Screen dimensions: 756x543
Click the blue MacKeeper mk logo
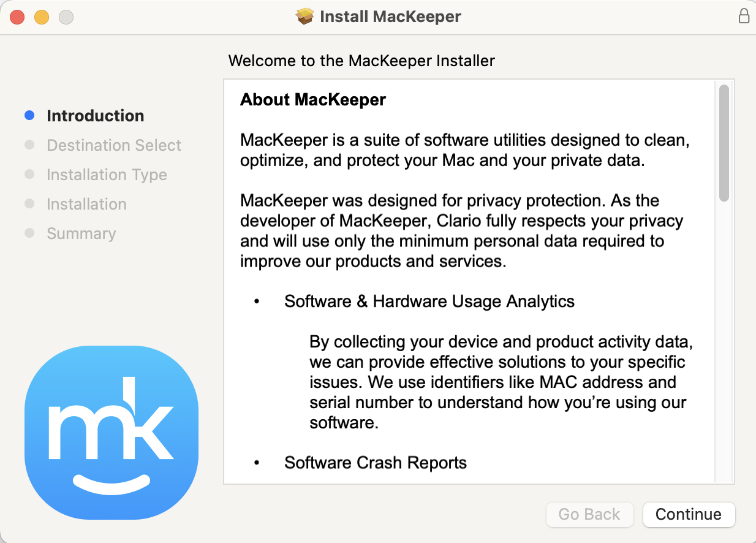(111, 433)
